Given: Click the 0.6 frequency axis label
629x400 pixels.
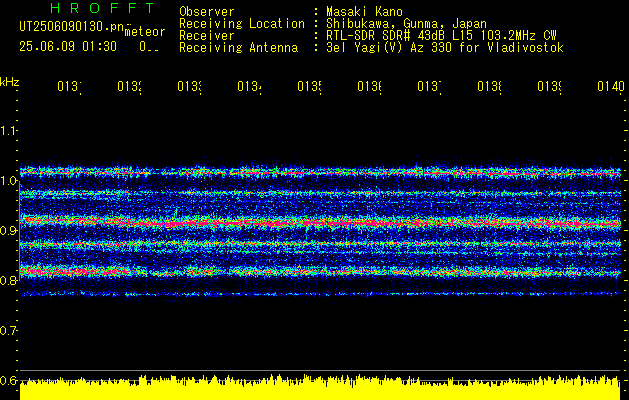Looking at the screenshot, I should tap(8, 380).
